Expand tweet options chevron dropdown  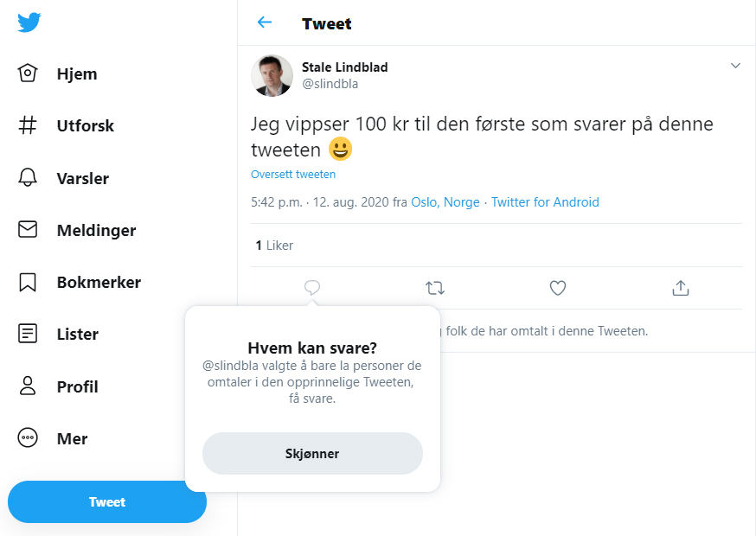735,66
